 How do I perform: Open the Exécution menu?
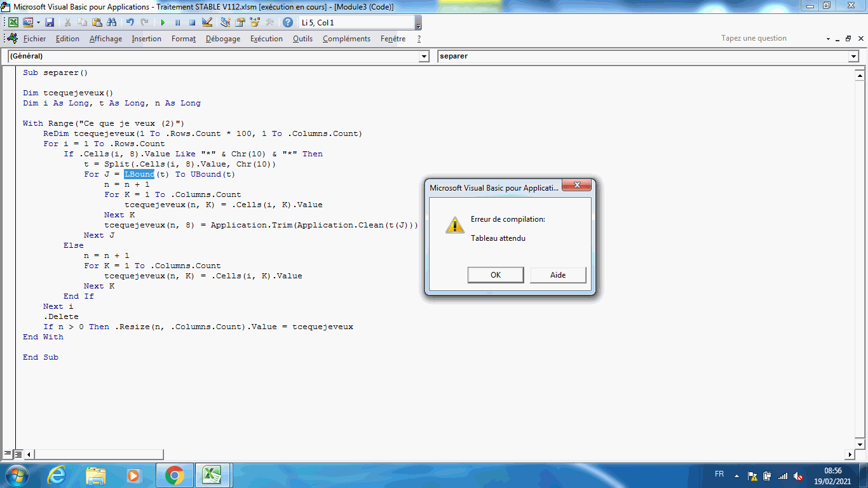click(x=266, y=39)
